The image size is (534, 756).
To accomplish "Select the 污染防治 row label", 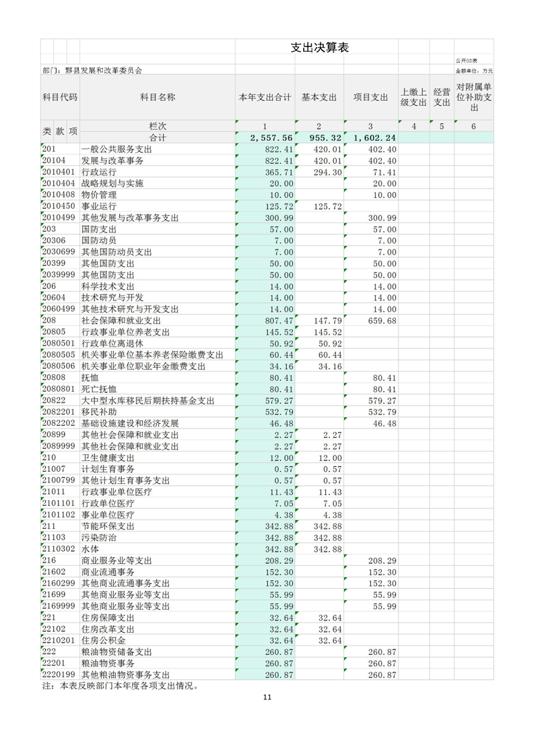I will [x=98, y=538].
